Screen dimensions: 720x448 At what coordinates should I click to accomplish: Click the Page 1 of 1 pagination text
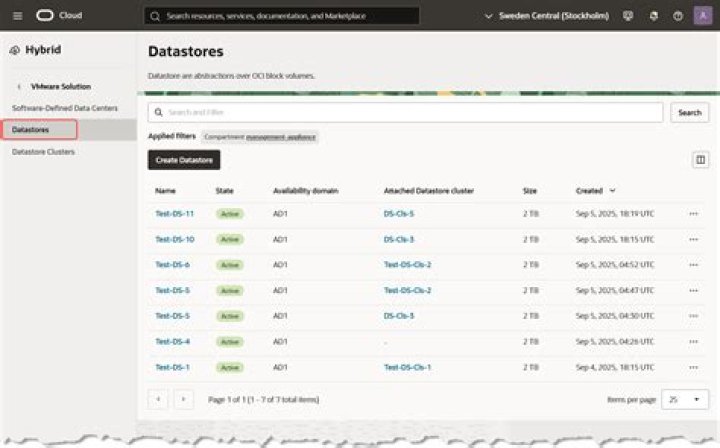[263, 399]
